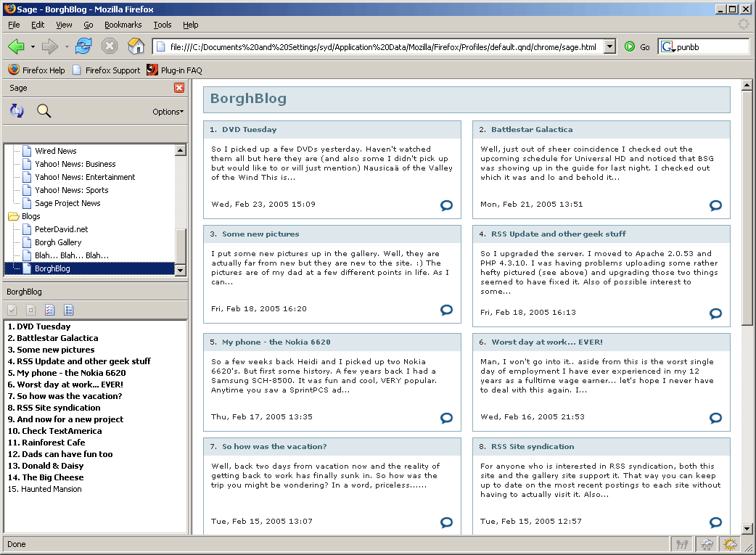This screenshot has height=555, width=756.
Task: Open comments bubble for DVD Tuesday post
Action: pyautogui.click(x=446, y=205)
